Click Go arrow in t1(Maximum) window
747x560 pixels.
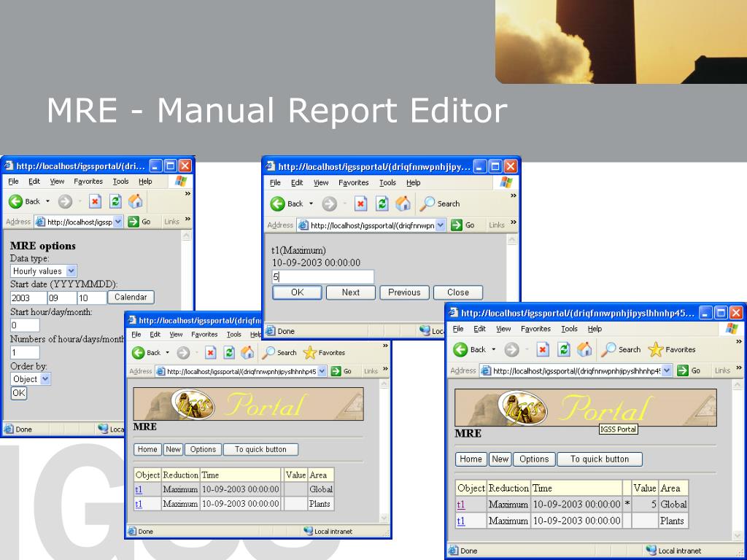click(457, 225)
